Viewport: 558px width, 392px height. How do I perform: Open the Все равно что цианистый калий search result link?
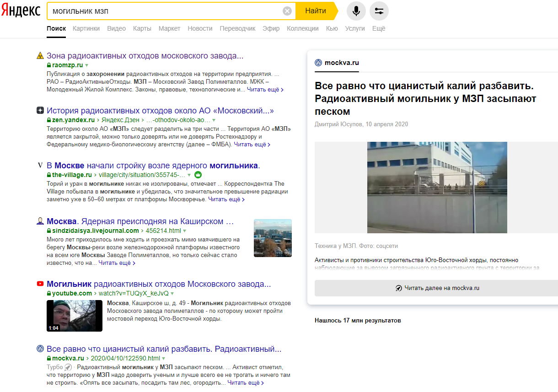click(164, 349)
